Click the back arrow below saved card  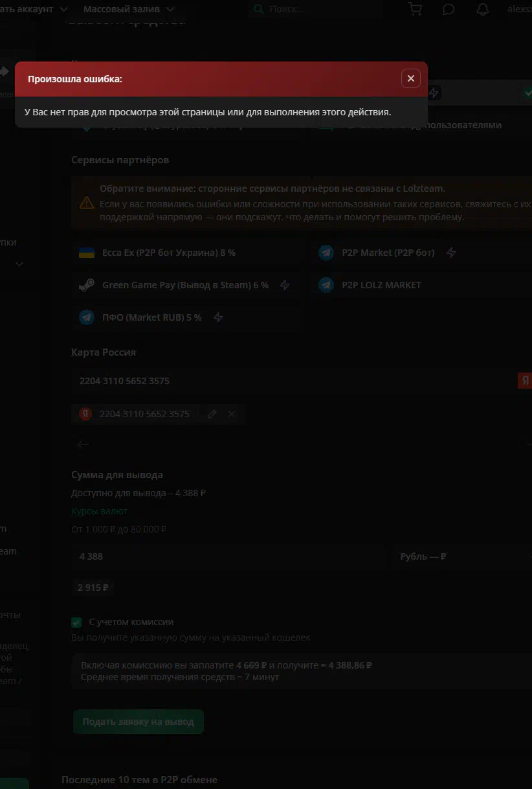(x=83, y=444)
